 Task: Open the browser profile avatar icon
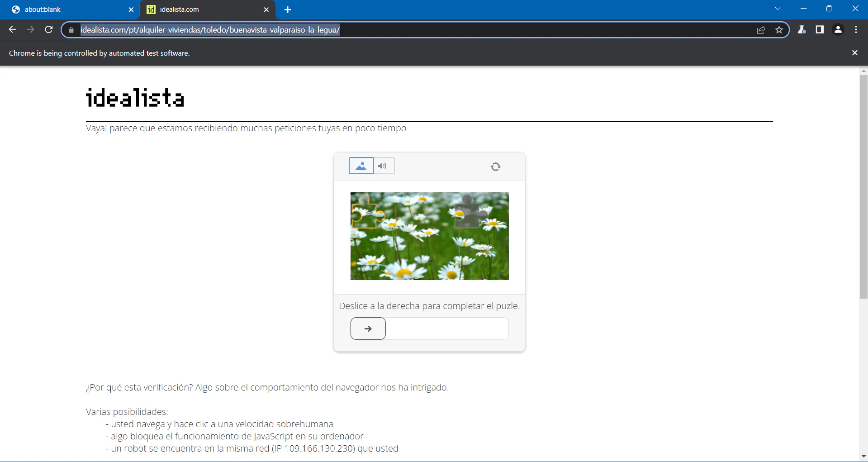click(x=838, y=29)
